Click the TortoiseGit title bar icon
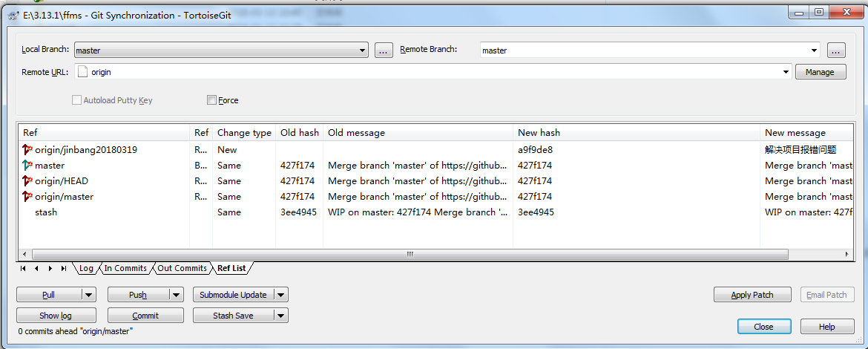 (x=14, y=16)
